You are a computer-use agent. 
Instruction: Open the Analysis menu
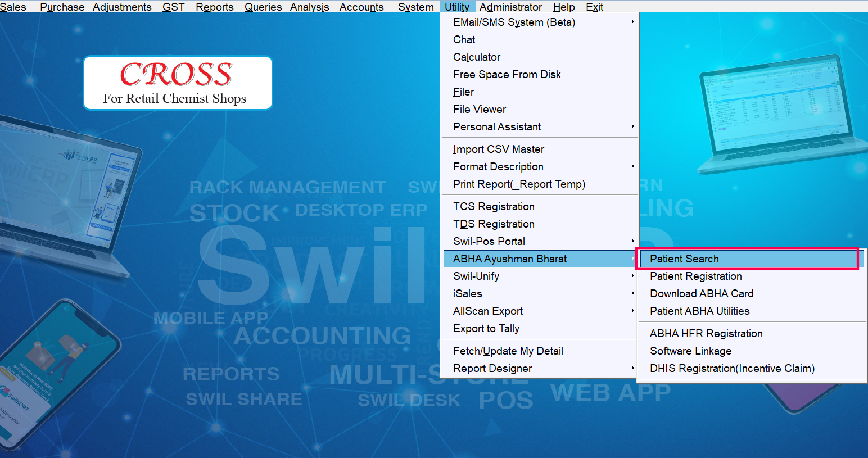point(309,7)
